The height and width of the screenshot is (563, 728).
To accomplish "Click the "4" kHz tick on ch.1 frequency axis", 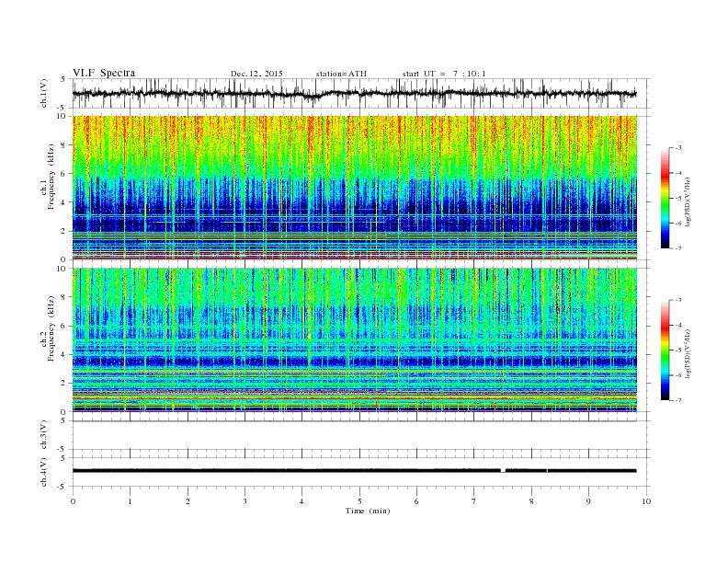I will 63,202.
